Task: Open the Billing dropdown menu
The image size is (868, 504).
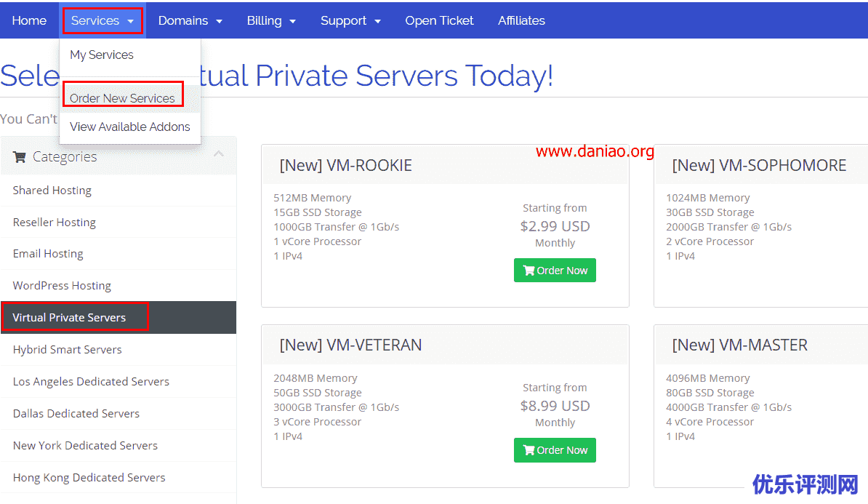Action: coord(271,20)
